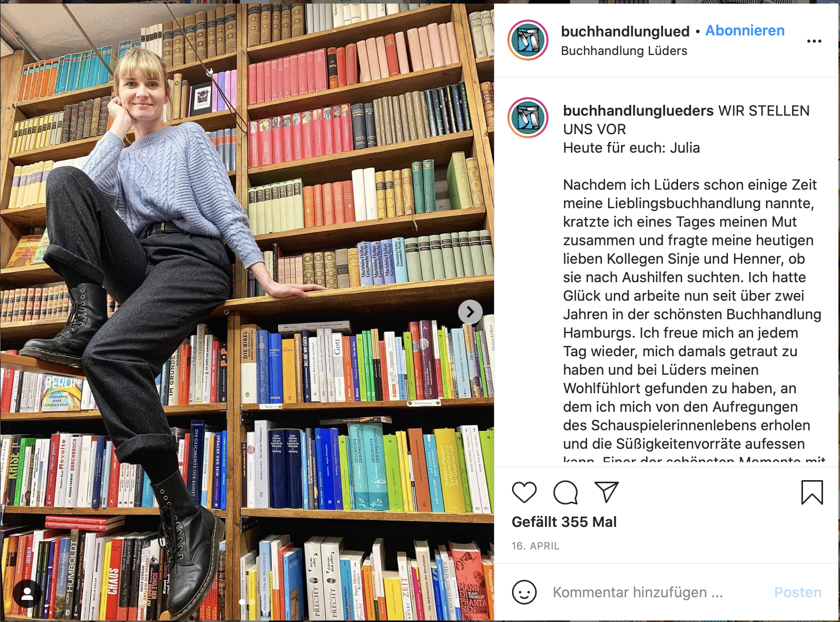Open post date 16. April link
The width and height of the screenshot is (840, 622).
click(535, 546)
